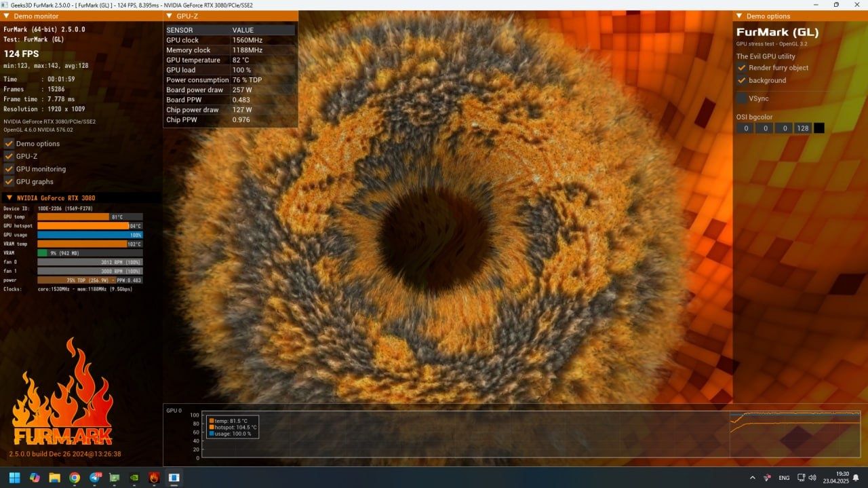The width and height of the screenshot is (868, 488).
Task: Click the GPU temp bar at 81°C
Action: click(90, 217)
